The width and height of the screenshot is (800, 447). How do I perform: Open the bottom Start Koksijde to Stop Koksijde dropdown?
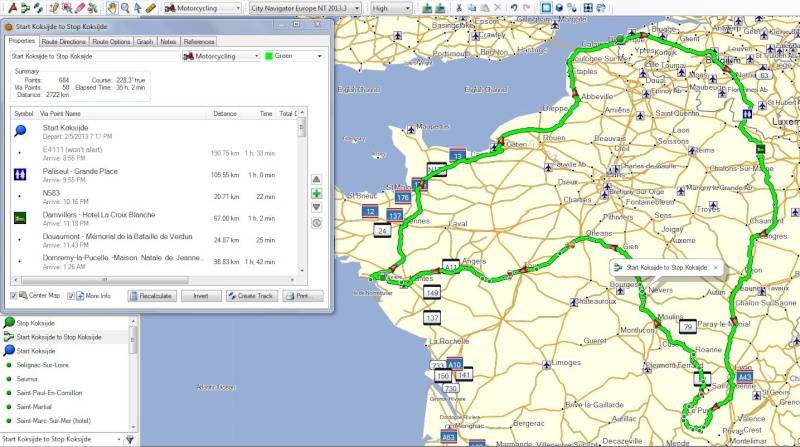[x=61, y=439]
